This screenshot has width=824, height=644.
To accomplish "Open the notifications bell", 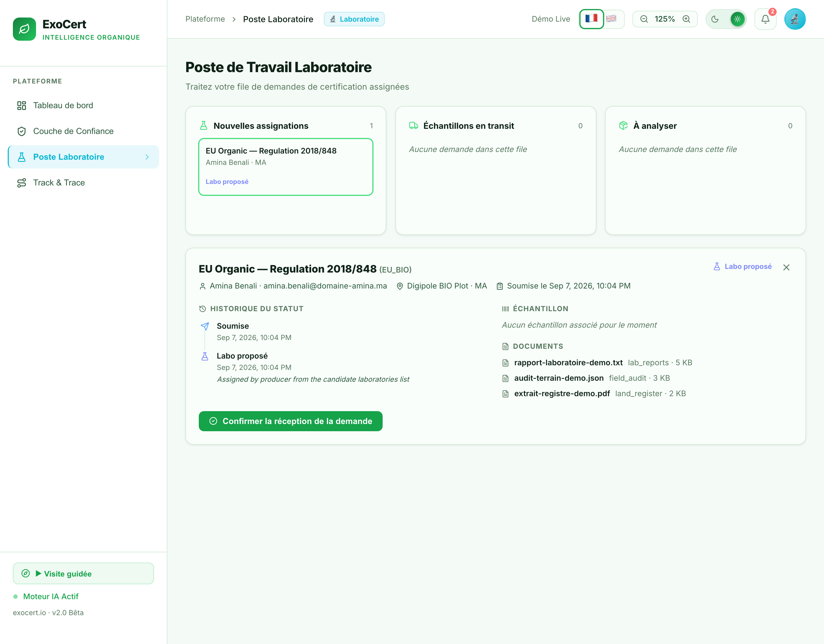I will coord(765,19).
